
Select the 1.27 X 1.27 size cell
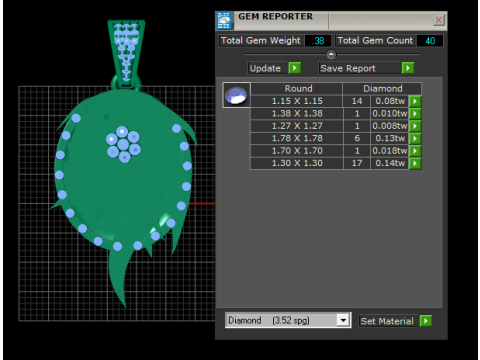pos(297,126)
